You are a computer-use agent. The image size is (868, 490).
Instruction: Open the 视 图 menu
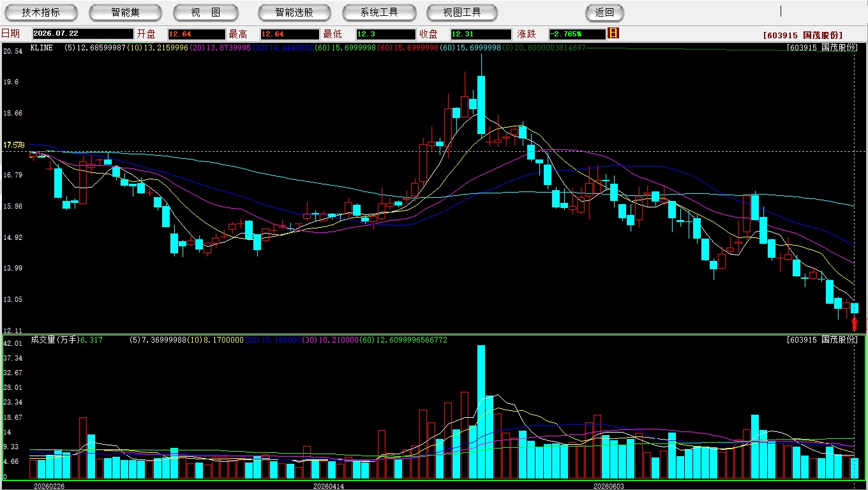206,12
